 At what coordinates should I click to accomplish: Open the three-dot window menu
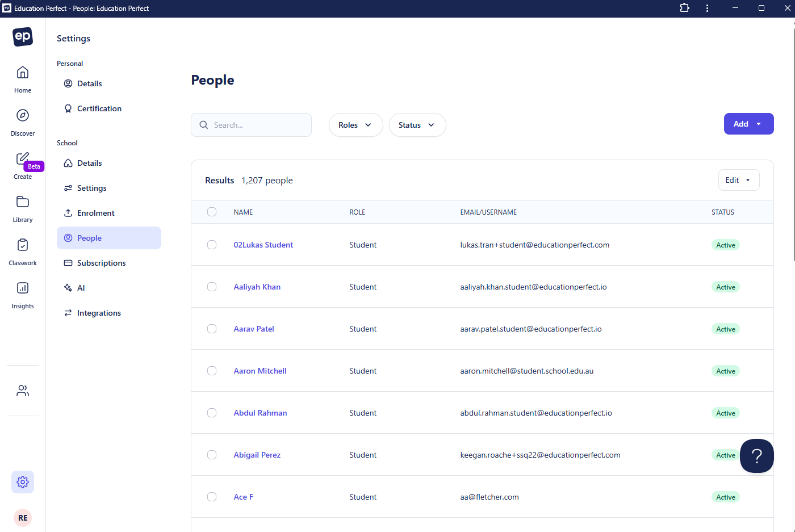click(x=707, y=8)
